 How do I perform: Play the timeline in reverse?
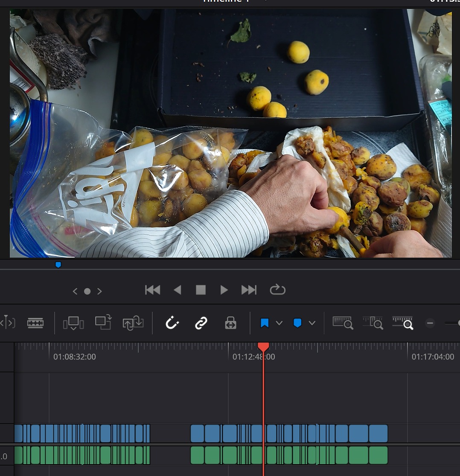pyautogui.click(x=178, y=290)
